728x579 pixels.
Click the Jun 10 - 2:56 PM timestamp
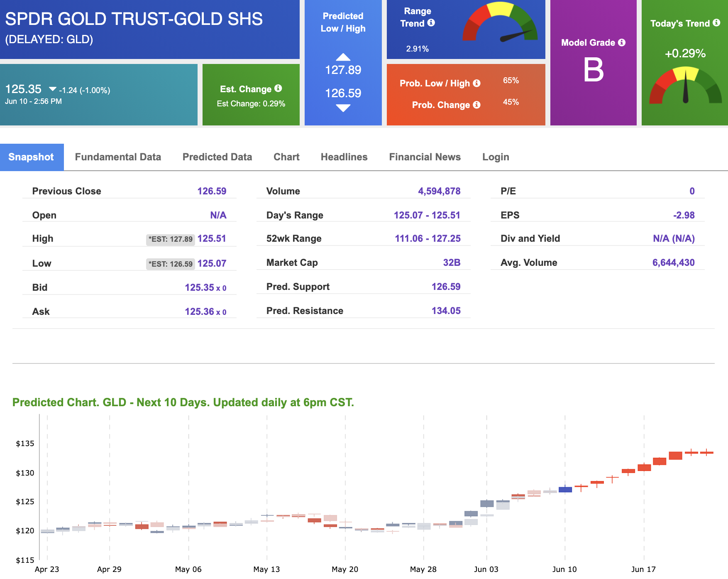[x=33, y=101]
